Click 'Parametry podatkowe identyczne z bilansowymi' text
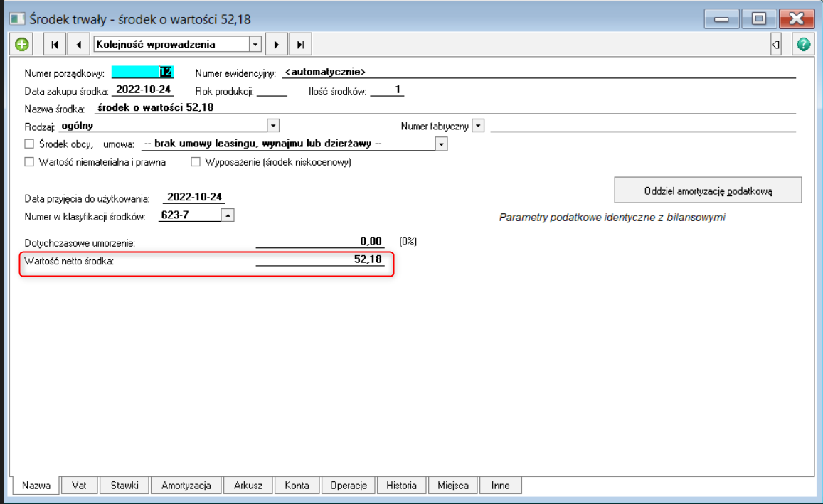Image resolution: width=823 pixels, height=504 pixels. (x=612, y=217)
